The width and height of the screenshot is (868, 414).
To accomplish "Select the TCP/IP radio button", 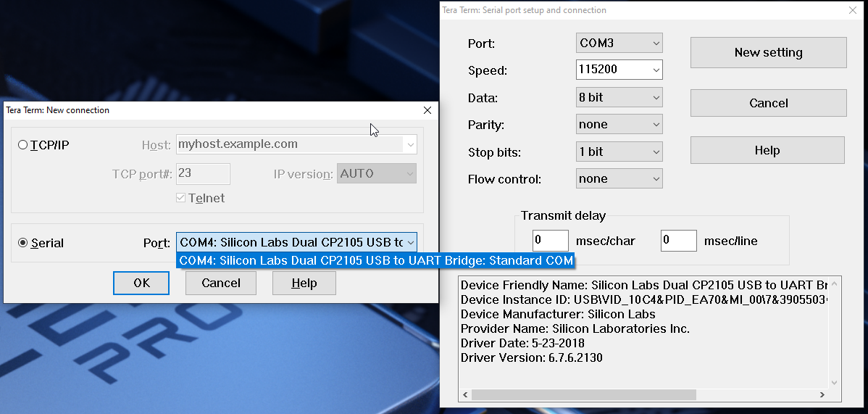I will (x=23, y=145).
